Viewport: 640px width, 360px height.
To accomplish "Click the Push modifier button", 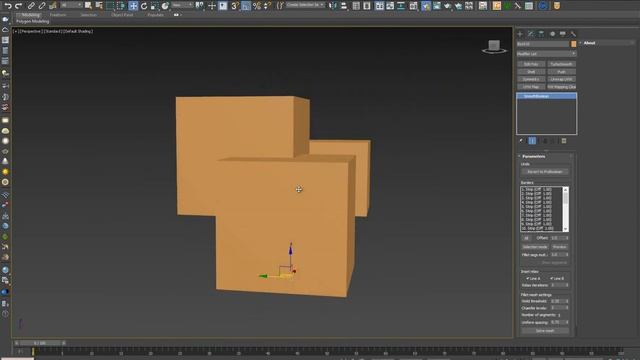I will click(x=561, y=72).
